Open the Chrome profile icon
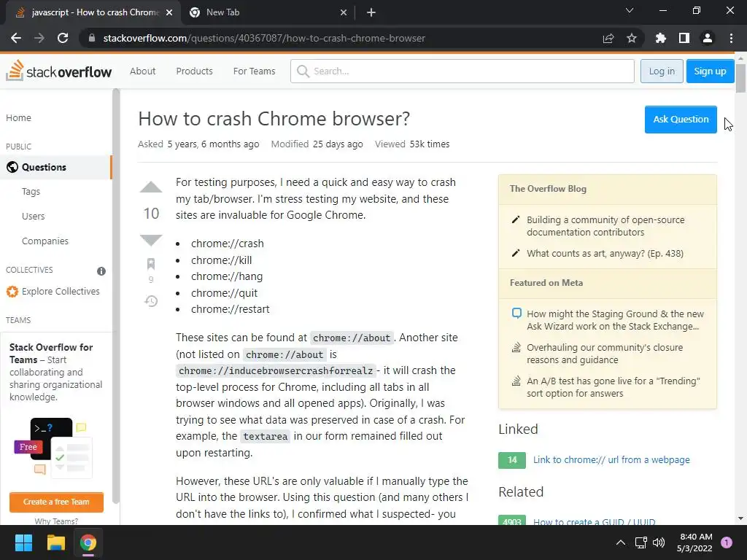The image size is (747, 560). pyautogui.click(x=708, y=38)
